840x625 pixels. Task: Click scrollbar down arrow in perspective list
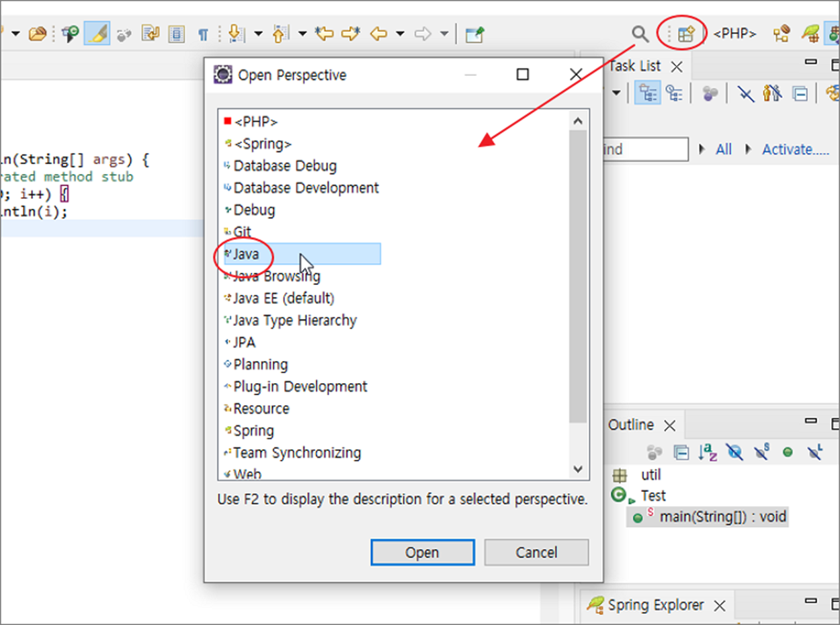(x=578, y=469)
